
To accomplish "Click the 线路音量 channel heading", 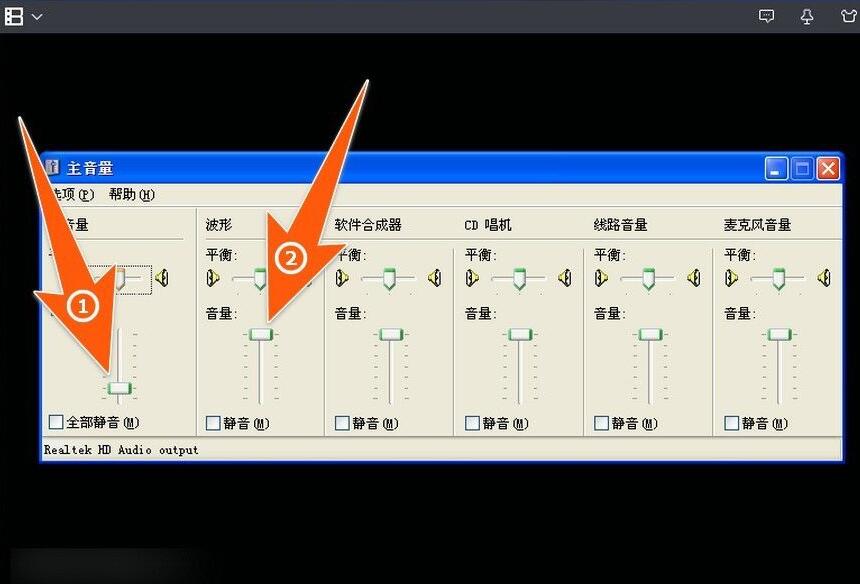I will (x=620, y=225).
